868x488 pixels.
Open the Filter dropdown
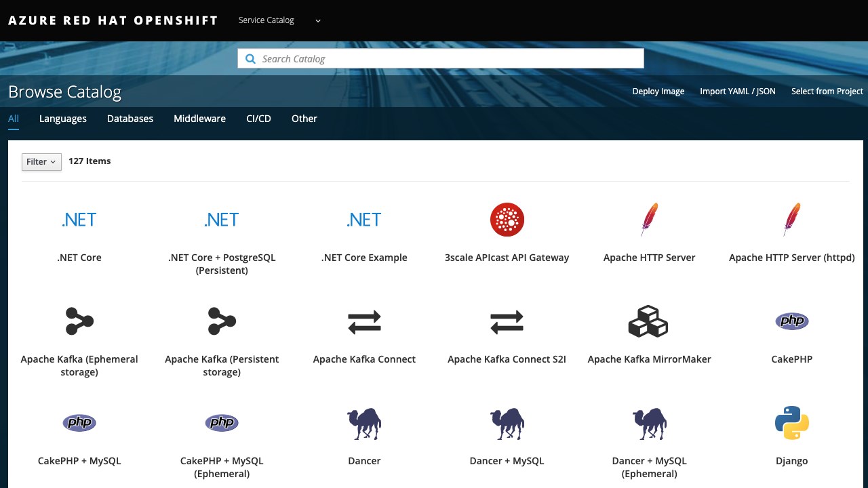41,161
